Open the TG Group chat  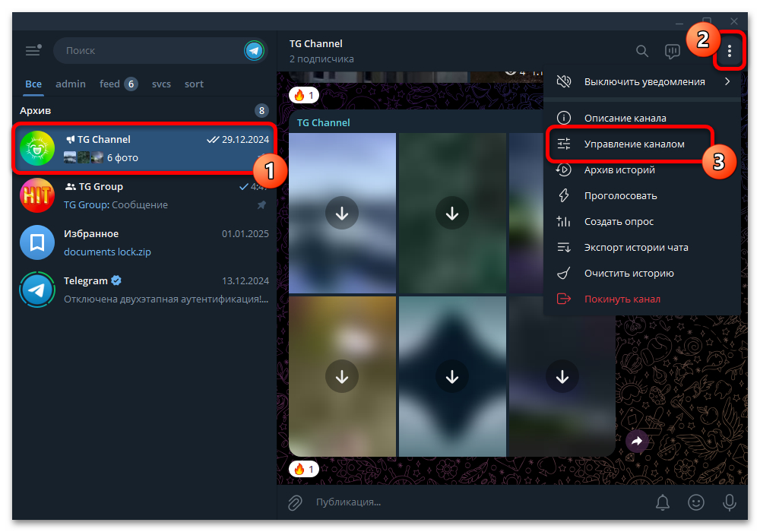pos(144,195)
